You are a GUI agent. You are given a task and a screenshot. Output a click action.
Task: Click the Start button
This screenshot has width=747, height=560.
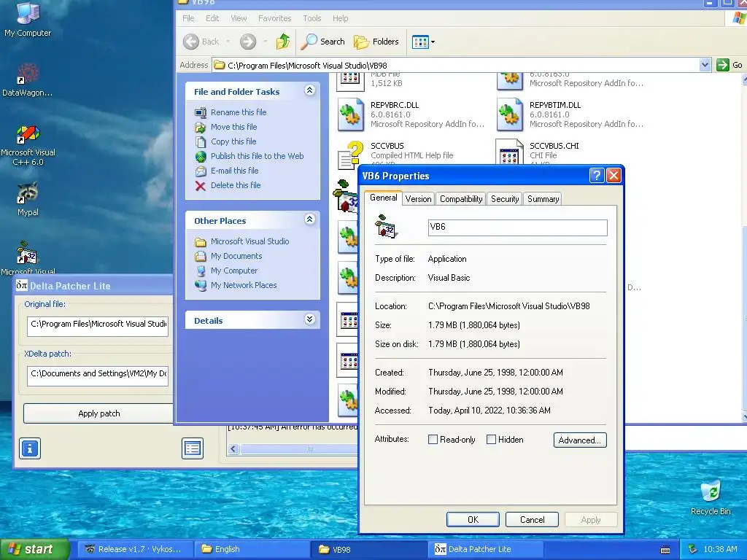click(x=34, y=549)
